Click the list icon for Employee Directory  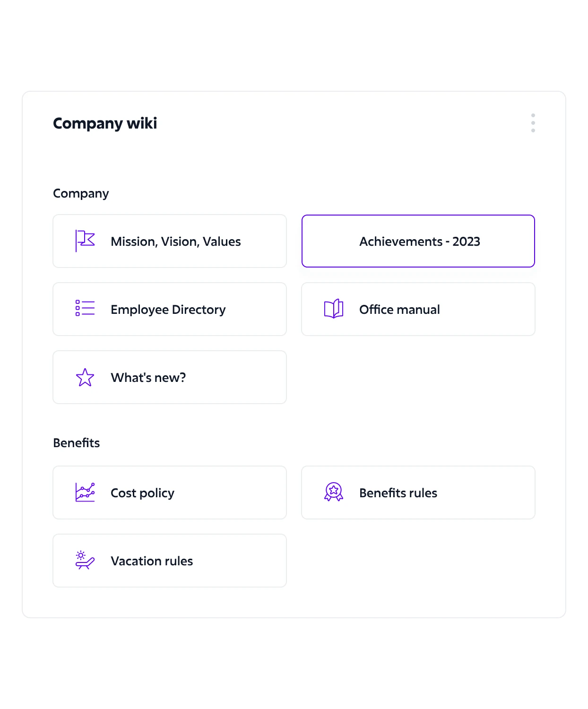(85, 308)
